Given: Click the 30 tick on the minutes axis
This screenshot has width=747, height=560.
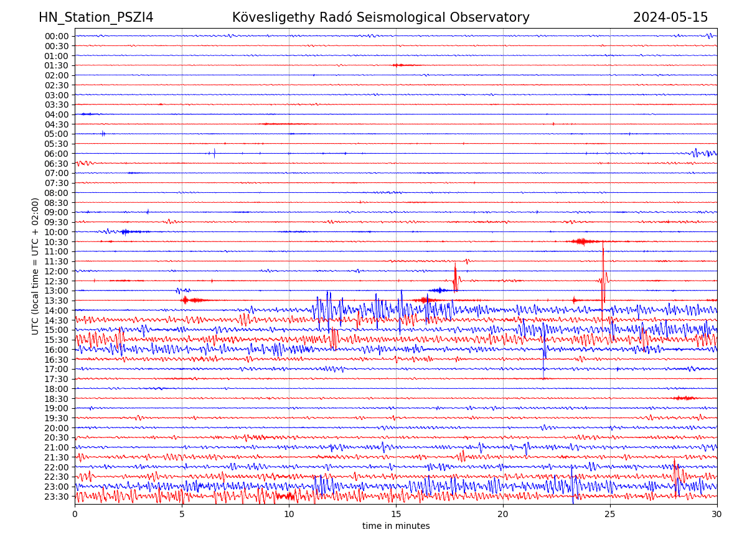Looking at the screenshot, I should pyautogui.click(x=717, y=514).
